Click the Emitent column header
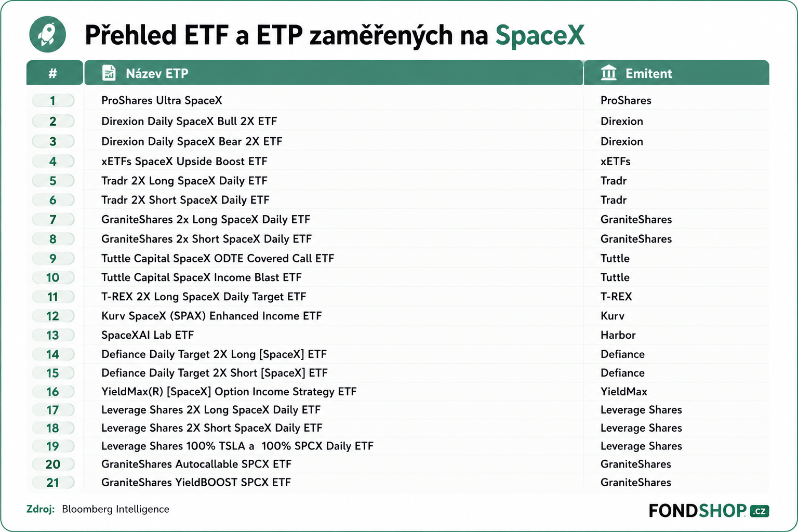Image resolution: width=798 pixels, height=532 pixels. click(676, 73)
